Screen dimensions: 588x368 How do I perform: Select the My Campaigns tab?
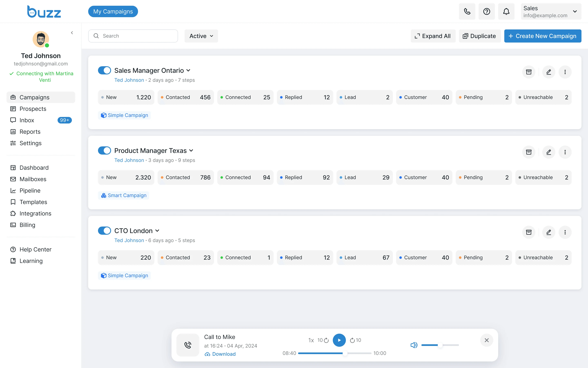[113, 11]
